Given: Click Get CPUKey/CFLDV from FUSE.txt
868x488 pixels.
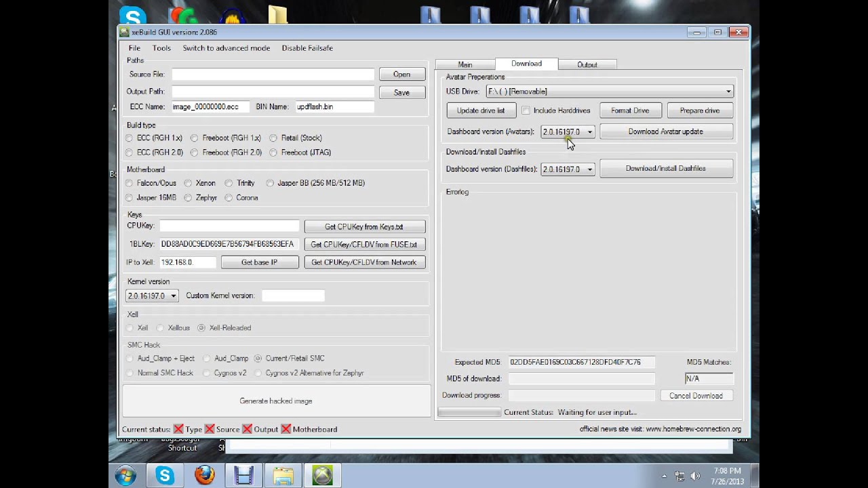Looking at the screenshot, I should click(364, 244).
